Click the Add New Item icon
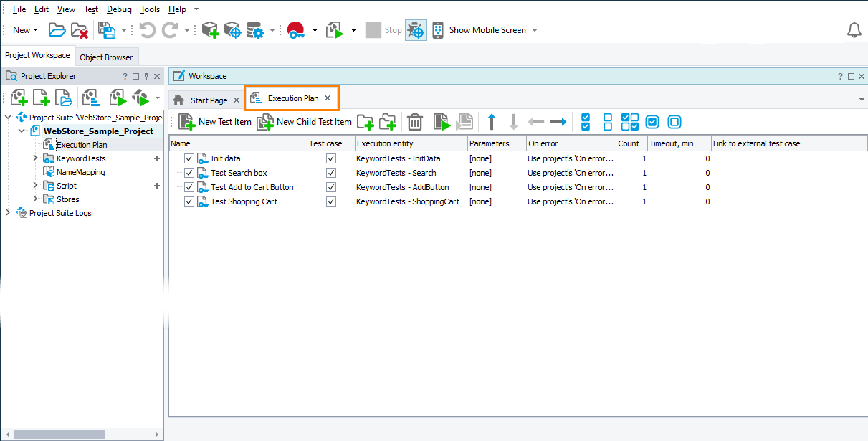This screenshot has height=441, width=868. (210, 29)
